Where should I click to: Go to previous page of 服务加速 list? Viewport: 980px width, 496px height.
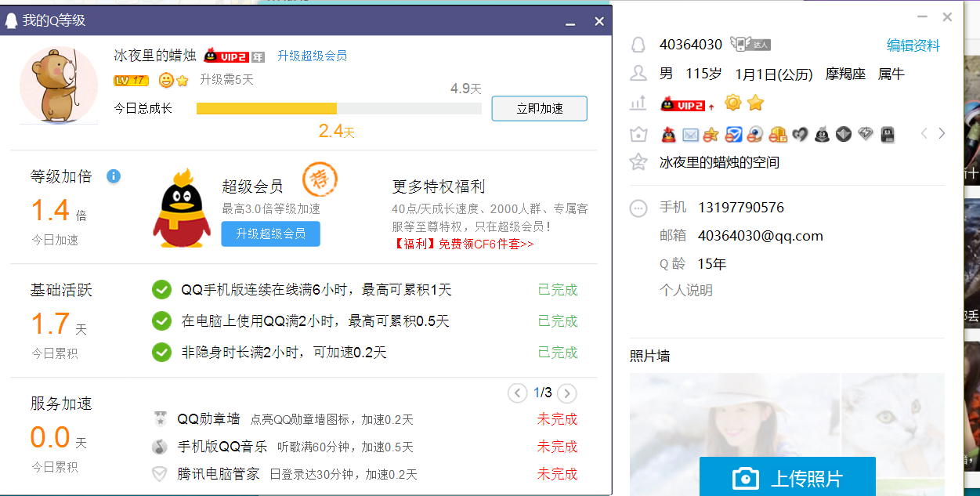tap(517, 393)
